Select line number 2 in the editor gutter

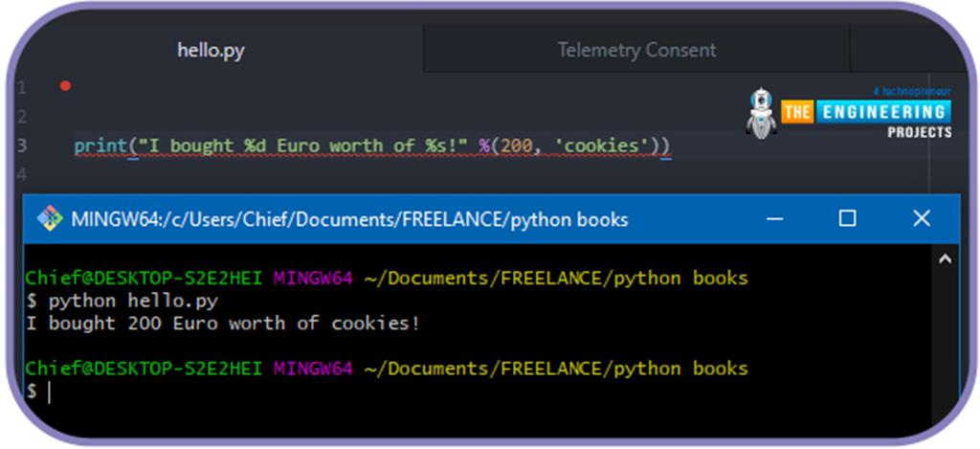click(21, 117)
